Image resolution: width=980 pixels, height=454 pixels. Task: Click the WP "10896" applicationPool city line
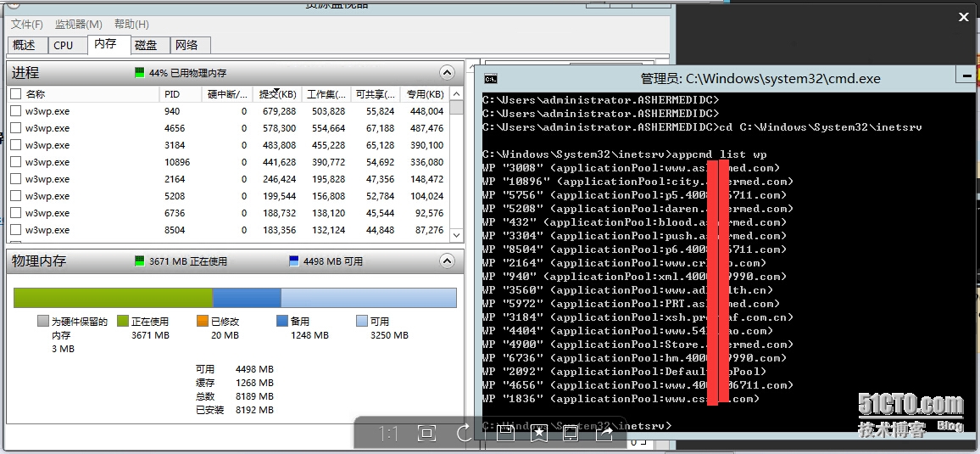[x=638, y=182]
